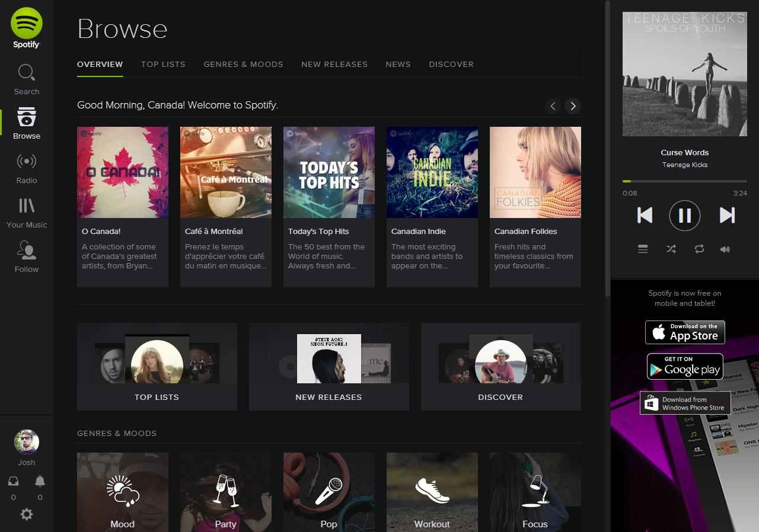Image resolution: width=759 pixels, height=532 pixels.
Task: Switch to the Top Lists tab
Action: tap(163, 64)
